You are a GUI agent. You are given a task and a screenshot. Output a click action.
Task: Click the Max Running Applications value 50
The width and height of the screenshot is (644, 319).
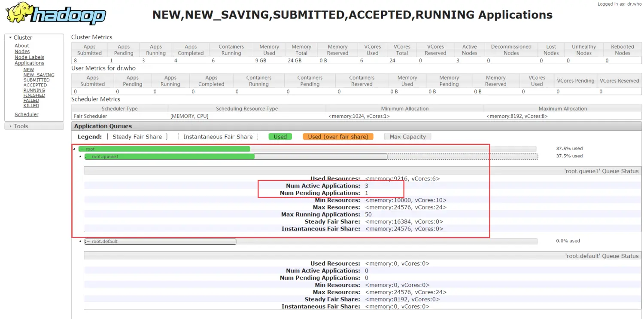[368, 215]
